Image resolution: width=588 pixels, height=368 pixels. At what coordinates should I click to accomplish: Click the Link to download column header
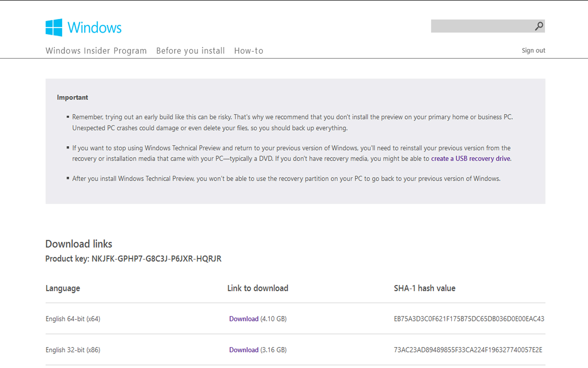258,288
